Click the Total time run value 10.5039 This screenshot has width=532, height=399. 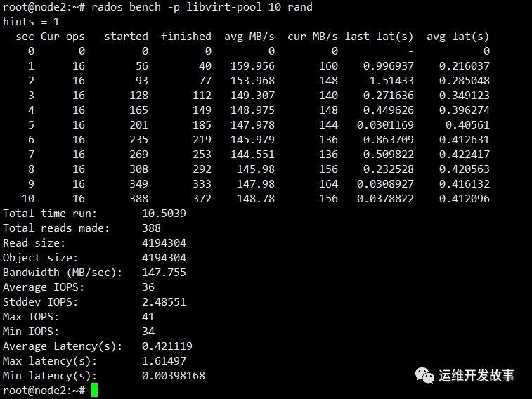point(164,214)
